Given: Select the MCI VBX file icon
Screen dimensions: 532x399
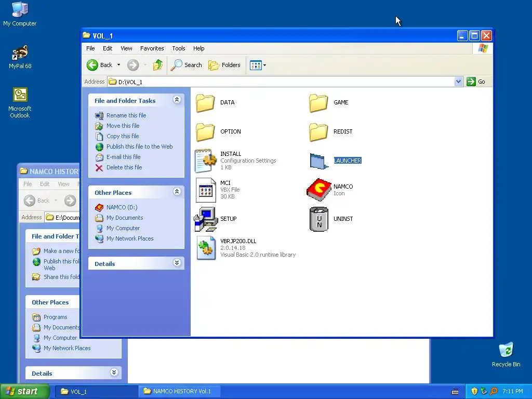Looking at the screenshot, I should 206,190.
